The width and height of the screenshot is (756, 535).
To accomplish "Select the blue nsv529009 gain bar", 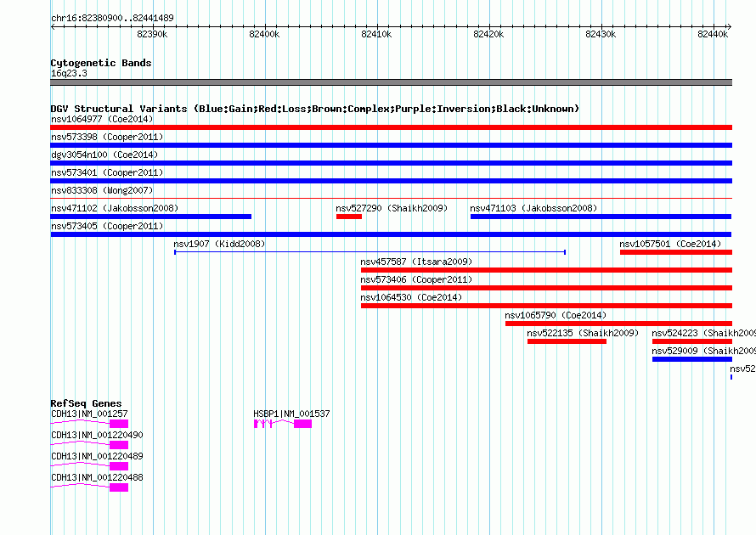I will (x=692, y=359).
